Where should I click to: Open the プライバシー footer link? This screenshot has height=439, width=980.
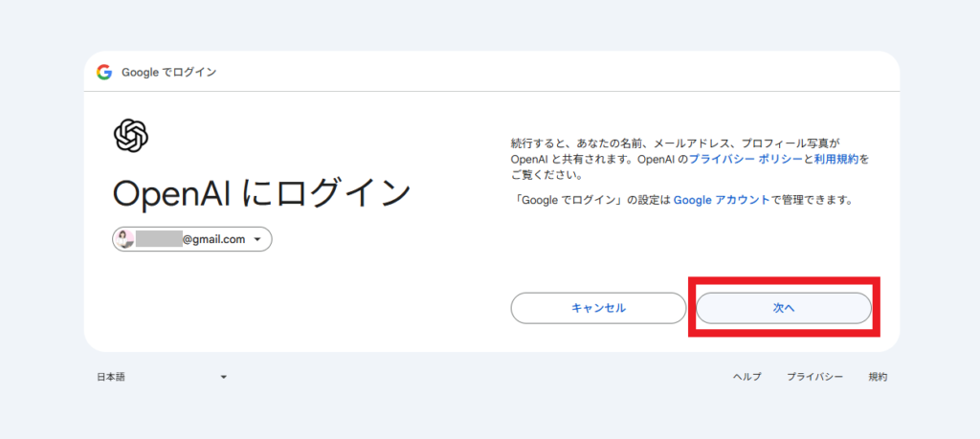814,377
